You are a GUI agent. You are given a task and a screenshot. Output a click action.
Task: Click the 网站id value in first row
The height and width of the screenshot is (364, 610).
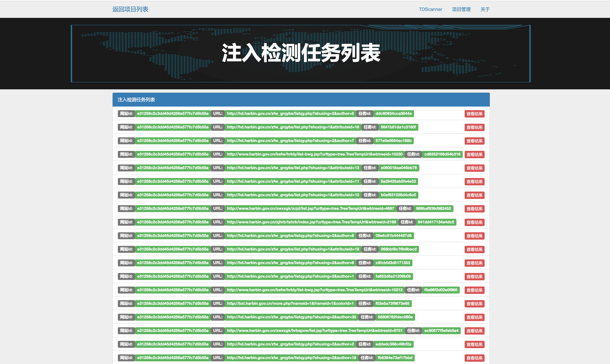click(173, 114)
